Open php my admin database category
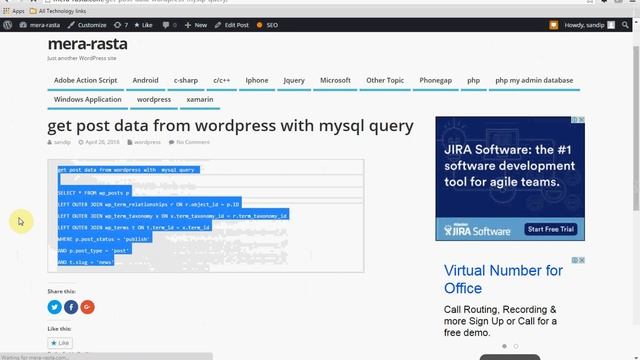This screenshot has width=640, height=360. point(534,80)
